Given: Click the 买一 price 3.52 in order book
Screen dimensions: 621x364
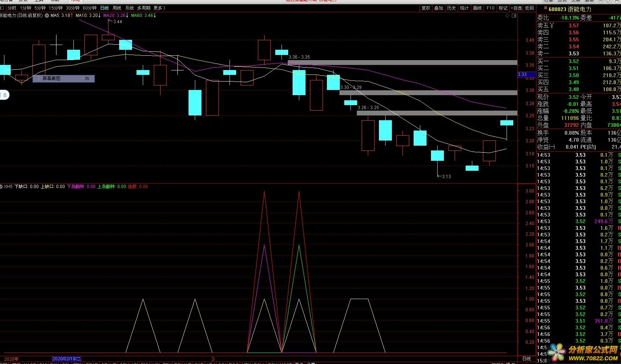Looking at the screenshot, I should tap(573, 61).
